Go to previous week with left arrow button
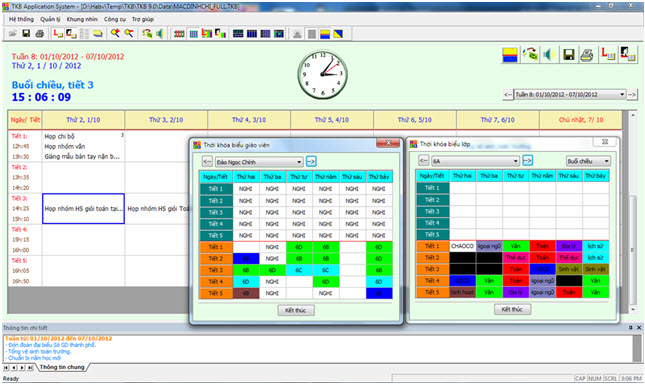Screen dimensions: 645x384 [x=508, y=95]
